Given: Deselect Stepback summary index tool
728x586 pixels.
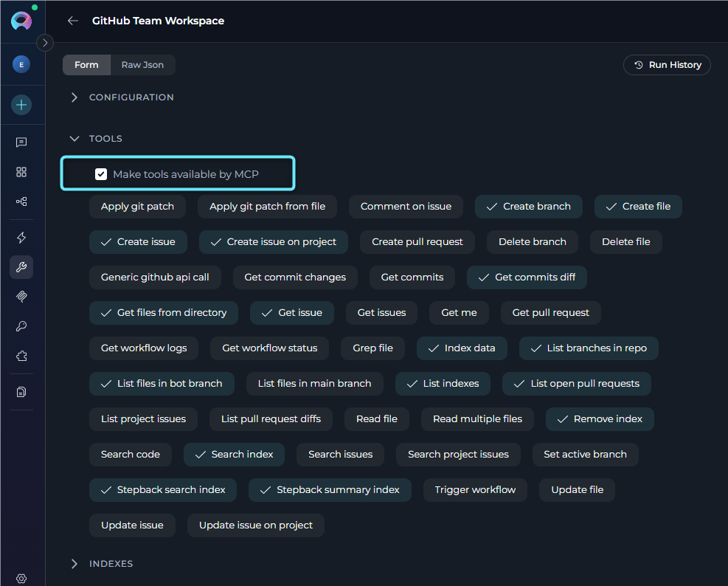Looking at the screenshot, I should pos(330,490).
